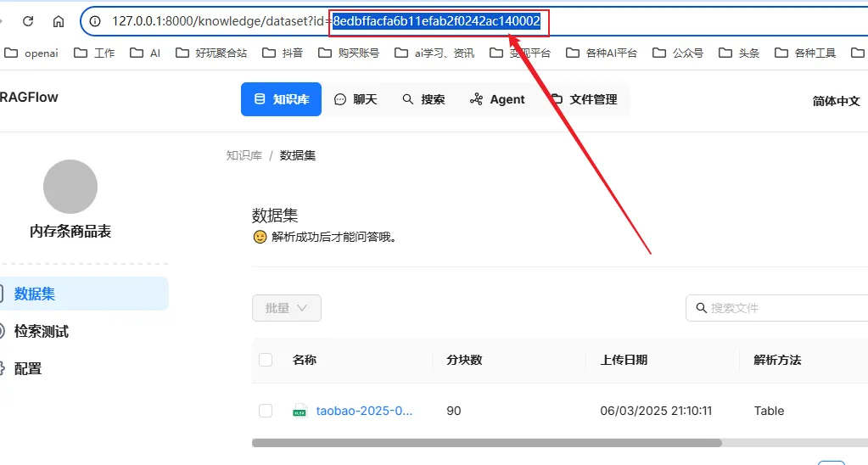Screen dimensions: 868x465
Task: Click the magnifier icon in file search box
Action: click(x=701, y=308)
